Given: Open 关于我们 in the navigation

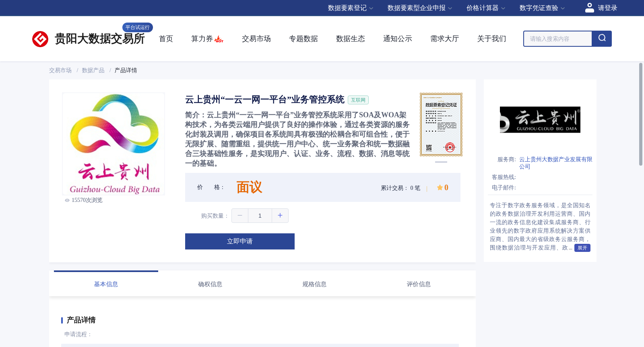Looking at the screenshot, I should pyautogui.click(x=492, y=39).
